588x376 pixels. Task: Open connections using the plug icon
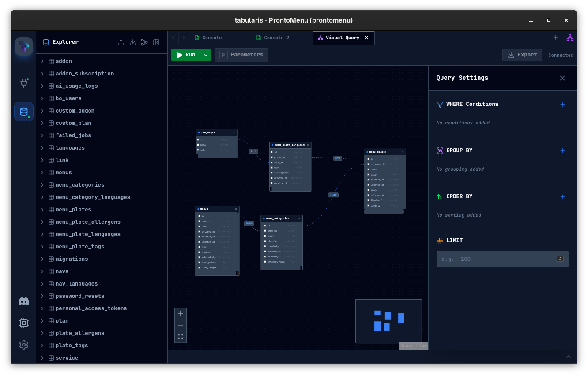tap(23, 83)
